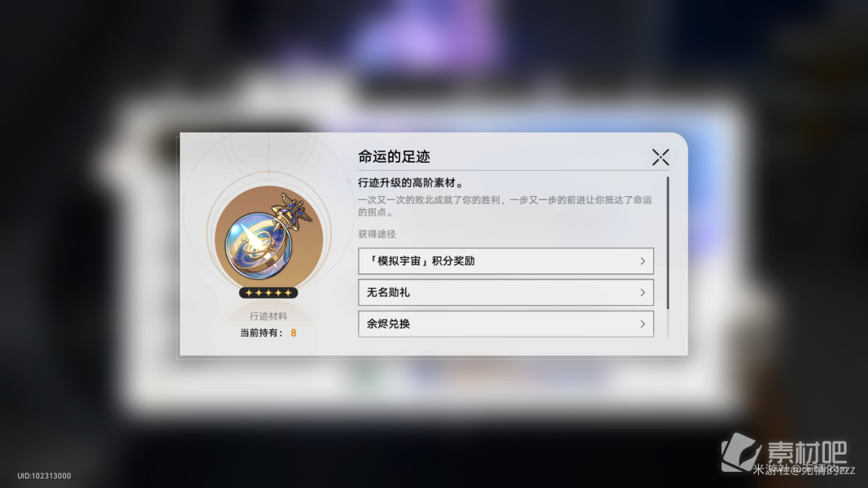Click the 命运的足迹 title text
868x488 pixels.
click(395, 157)
